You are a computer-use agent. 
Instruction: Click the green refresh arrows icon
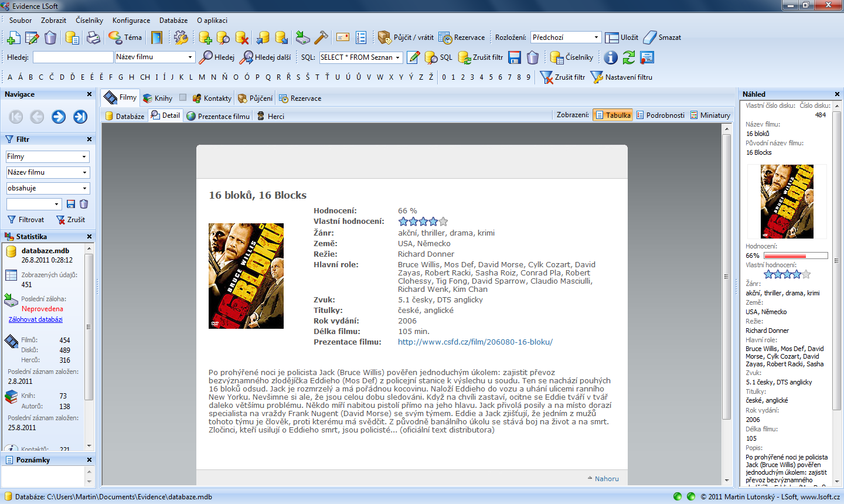tap(629, 57)
